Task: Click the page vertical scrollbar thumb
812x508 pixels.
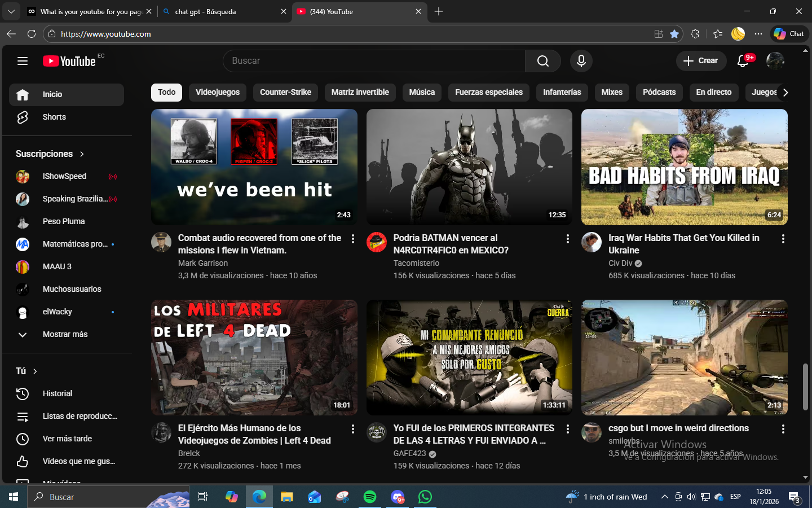Action: pyautogui.click(x=805, y=387)
